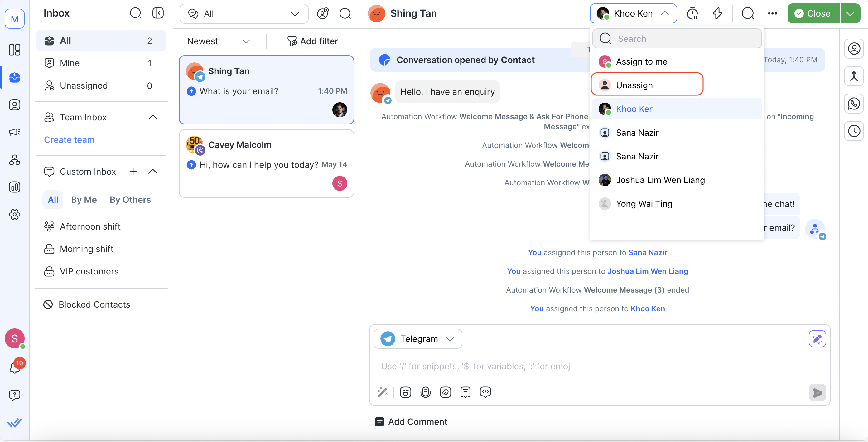Expand the Newest sort dropdown

218,41
